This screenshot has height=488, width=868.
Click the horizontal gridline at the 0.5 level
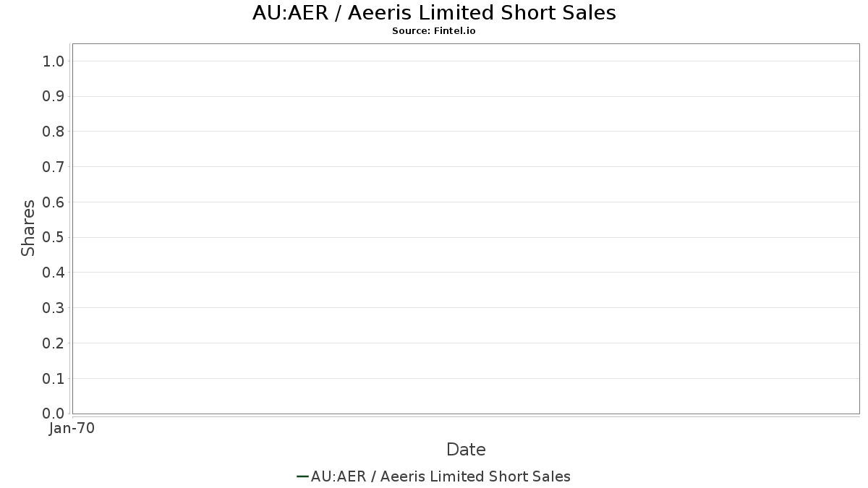click(x=466, y=237)
